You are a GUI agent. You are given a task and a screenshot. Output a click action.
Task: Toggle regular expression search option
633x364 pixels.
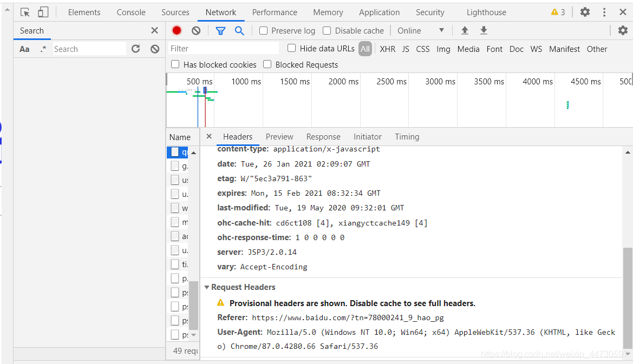click(43, 49)
